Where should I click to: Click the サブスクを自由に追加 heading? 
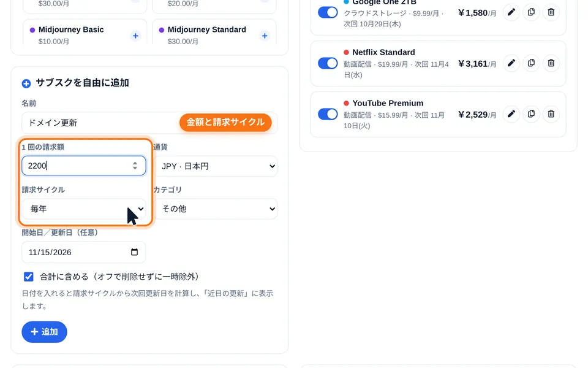(x=82, y=83)
